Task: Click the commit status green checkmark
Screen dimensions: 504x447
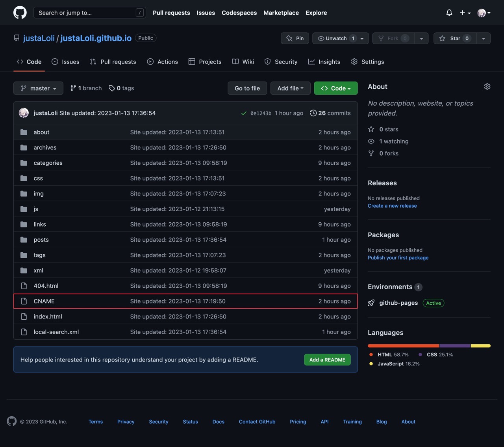Action: (244, 113)
